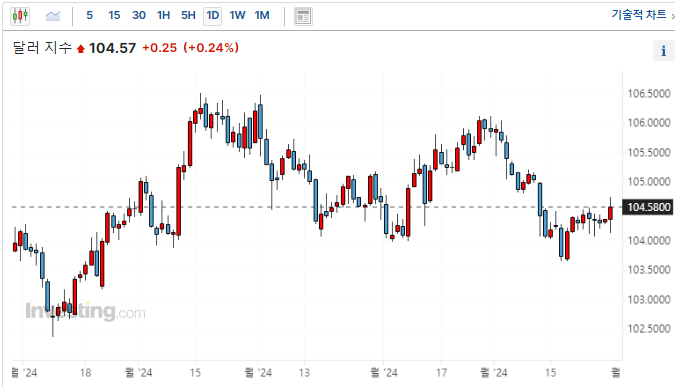Image resolution: width=675 pixels, height=387 pixels.
Task: Open the 기술적 차트 link
Action: pos(639,15)
